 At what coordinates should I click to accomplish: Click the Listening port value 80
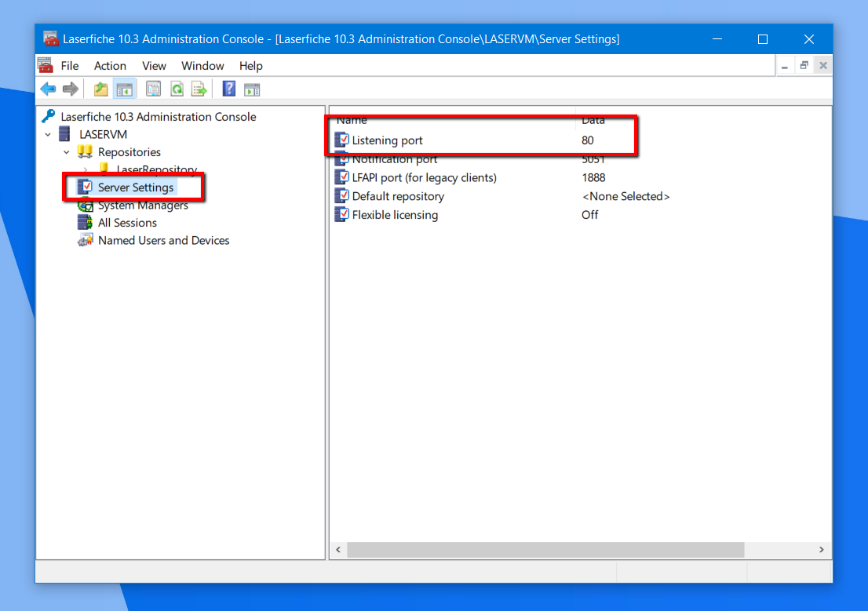click(587, 140)
